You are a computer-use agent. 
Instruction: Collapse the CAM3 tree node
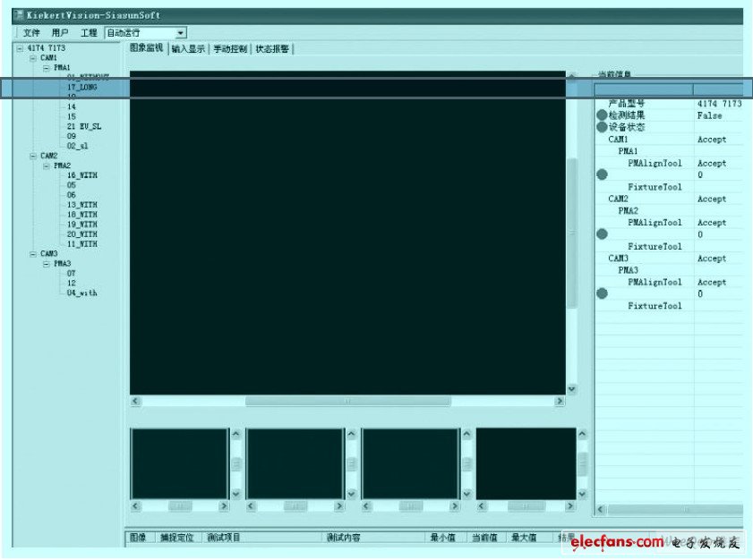[33, 254]
